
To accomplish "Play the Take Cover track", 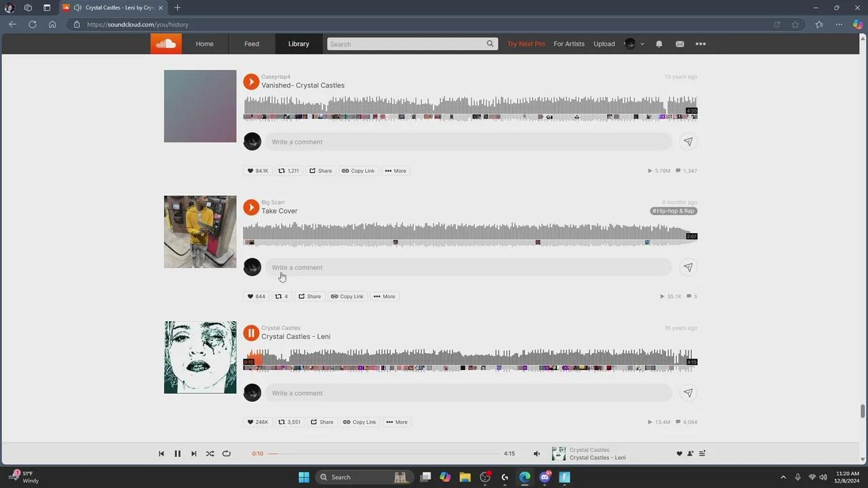I will (251, 207).
